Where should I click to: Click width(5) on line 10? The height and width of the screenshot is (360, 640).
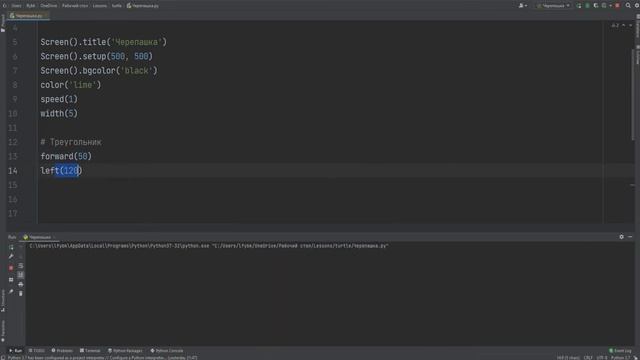tap(59, 113)
